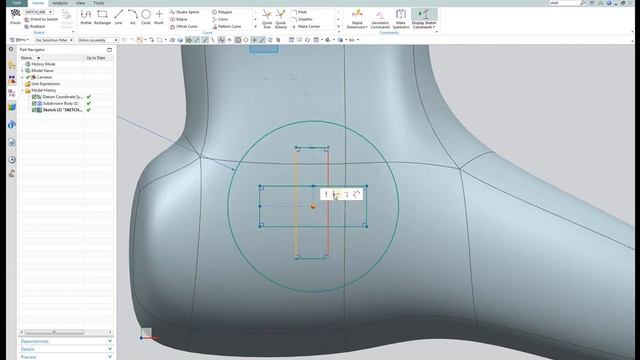Toggle the Cameras check mark

(x=28, y=77)
